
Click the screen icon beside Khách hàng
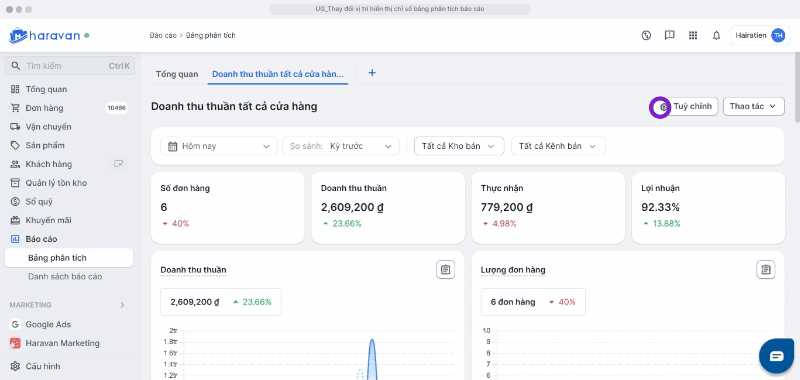119,164
